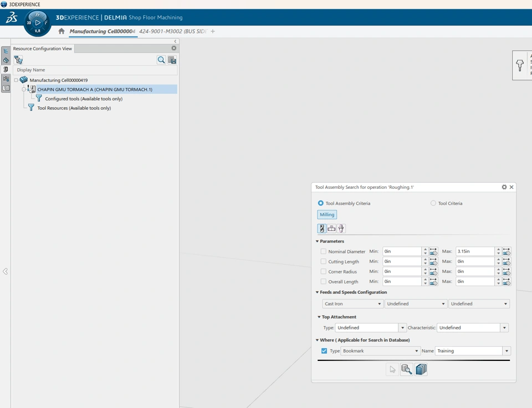Select Tool Assembly Criteria radio button

(321, 203)
